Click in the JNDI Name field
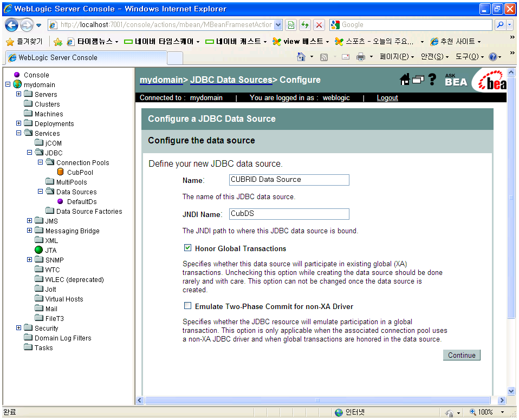Viewport: 519px width, 420px height. [289, 214]
